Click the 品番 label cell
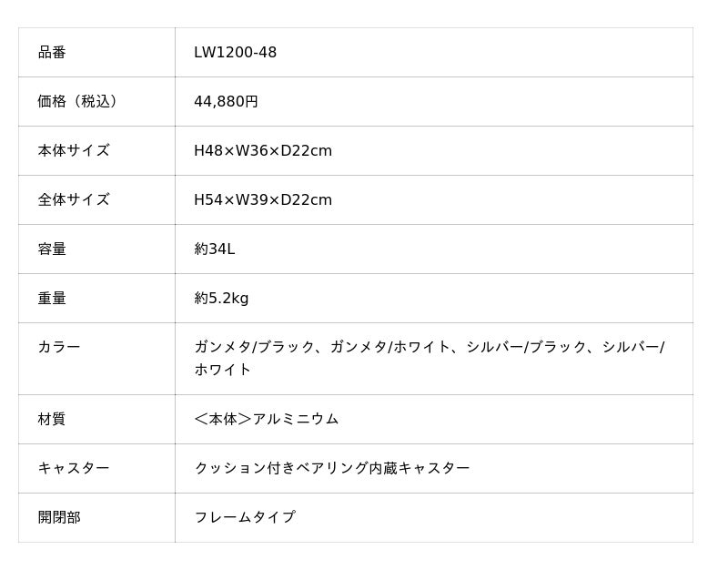 [52, 53]
